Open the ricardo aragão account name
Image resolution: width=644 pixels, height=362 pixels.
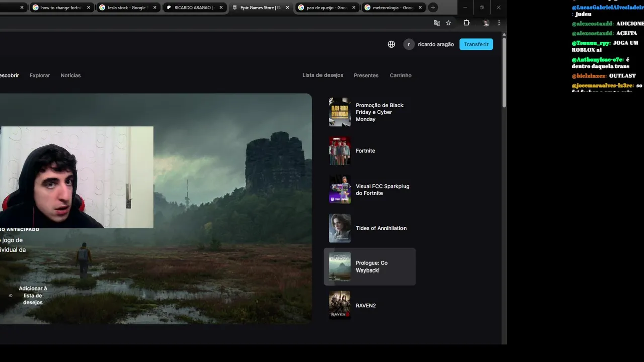point(436,44)
